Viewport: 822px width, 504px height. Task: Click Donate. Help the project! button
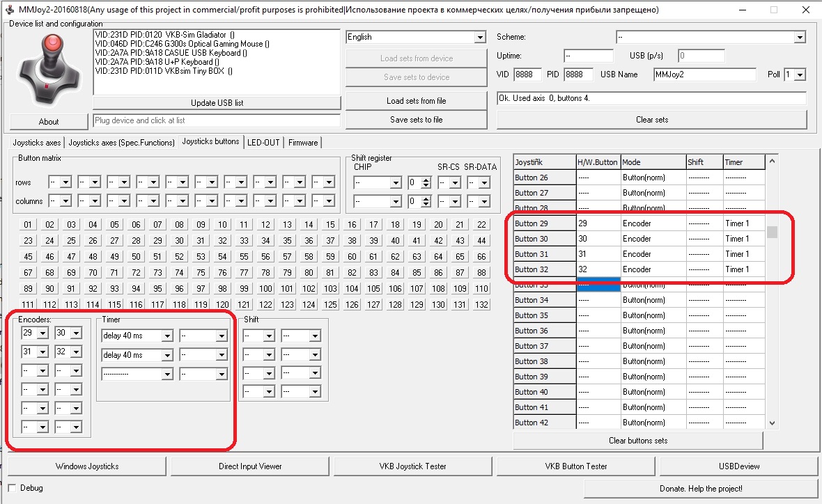[701, 488]
